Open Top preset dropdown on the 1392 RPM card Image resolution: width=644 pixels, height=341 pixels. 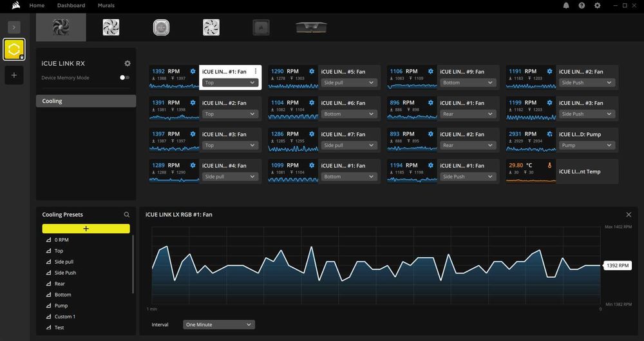point(230,83)
